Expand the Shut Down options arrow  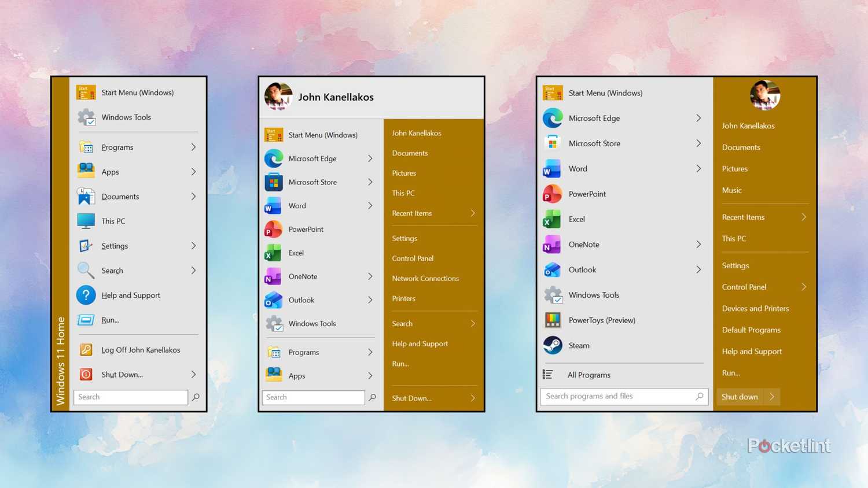pos(473,398)
